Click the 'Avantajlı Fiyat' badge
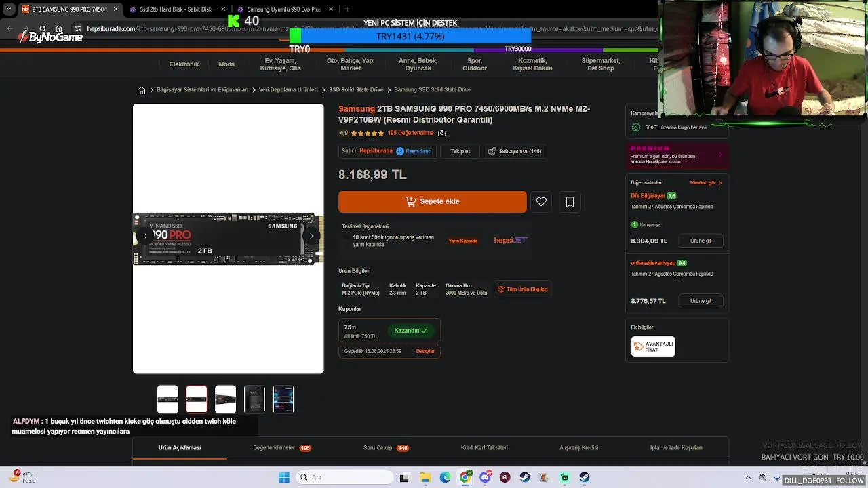Viewport: 868px width, 488px height. [x=653, y=346]
